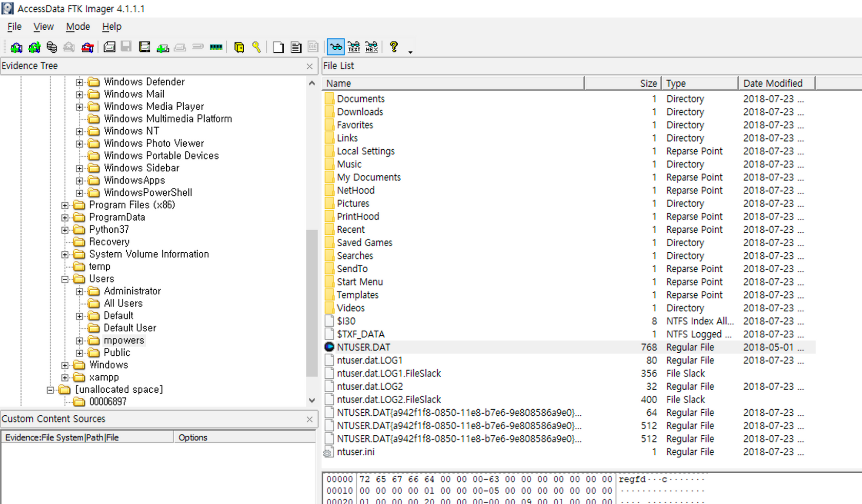This screenshot has width=862, height=504.
Task: Expand the Program Files (x86) node
Action: pyautogui.click(x=65, y=205)
